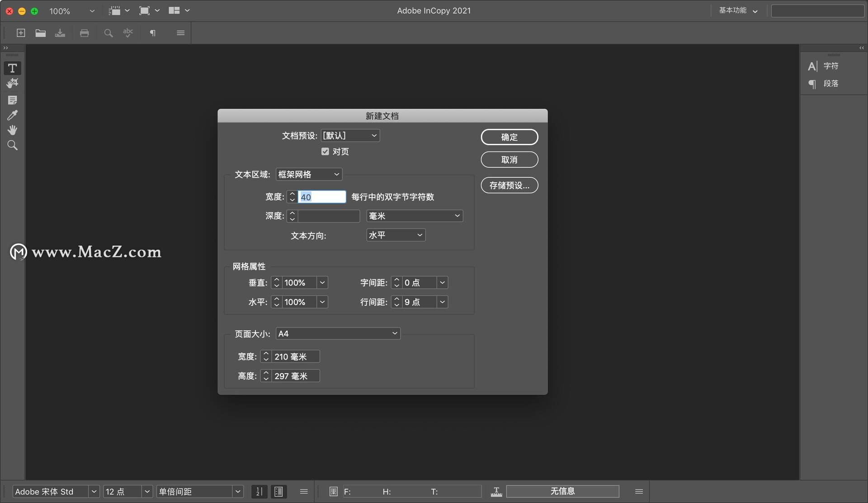Open the 垂直 100% dropdown arrow
This screenshot has height=503, width=868.
[322, 283]
